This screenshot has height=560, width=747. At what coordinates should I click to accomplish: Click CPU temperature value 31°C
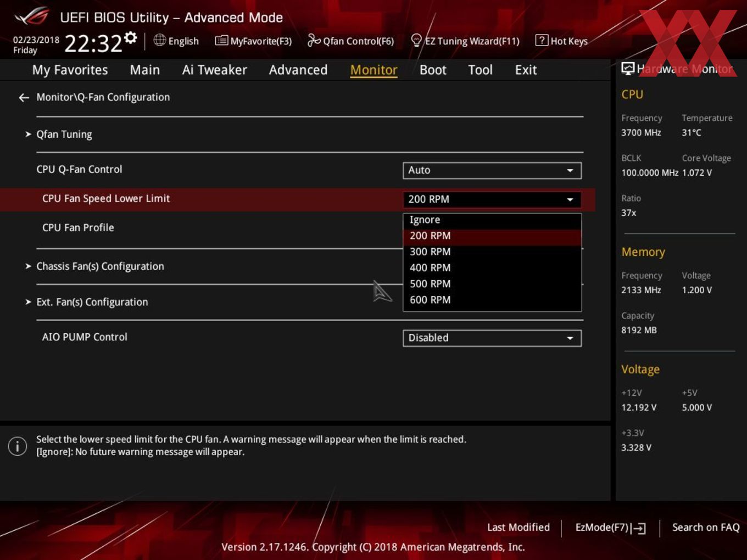click(x=692, y=133)
